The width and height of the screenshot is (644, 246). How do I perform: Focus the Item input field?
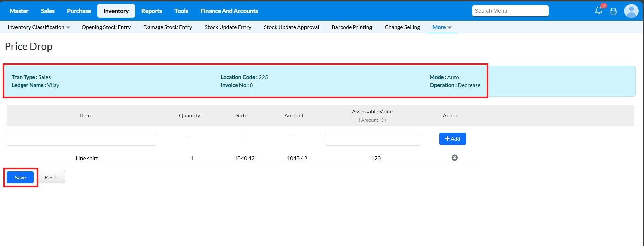81,139
